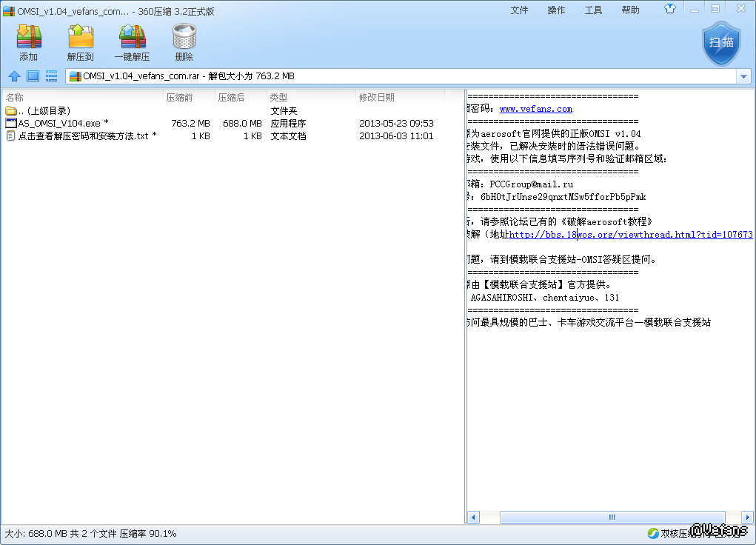
Task: Close the 360压缩 window
Action: pos(741,8)
